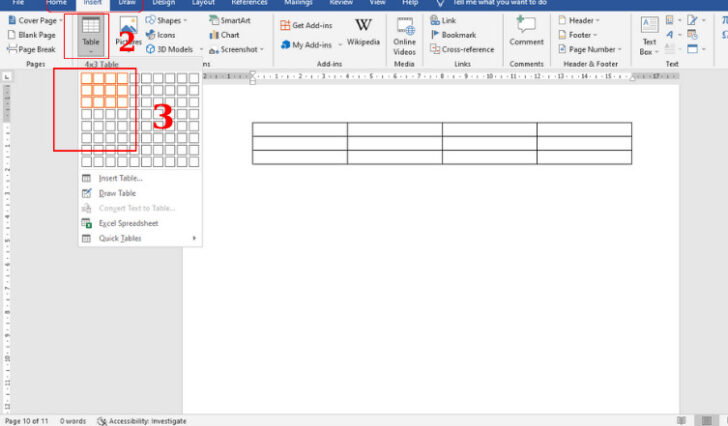This screenshot has width=728, height=426.
Task: Click the Icons button
Action: coord(165,34)
